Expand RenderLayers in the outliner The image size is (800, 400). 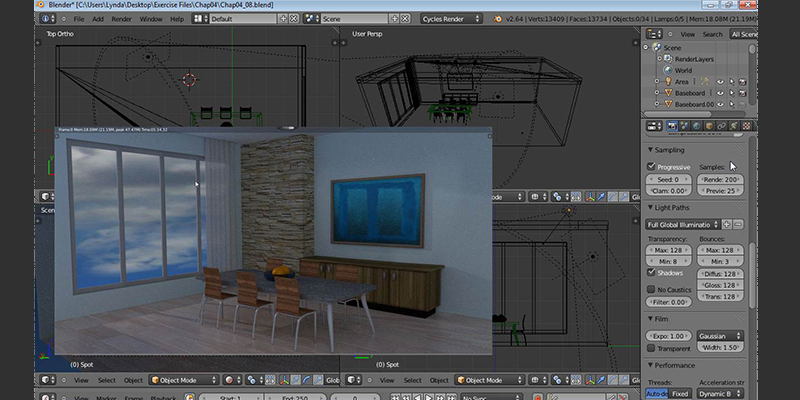[x=660, y=59]
